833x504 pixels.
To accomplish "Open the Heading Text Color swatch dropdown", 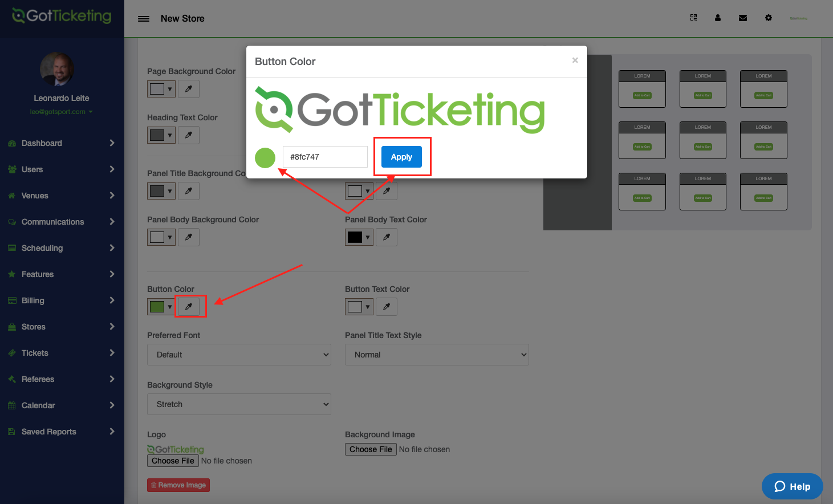I will click(x=161, y=135).
